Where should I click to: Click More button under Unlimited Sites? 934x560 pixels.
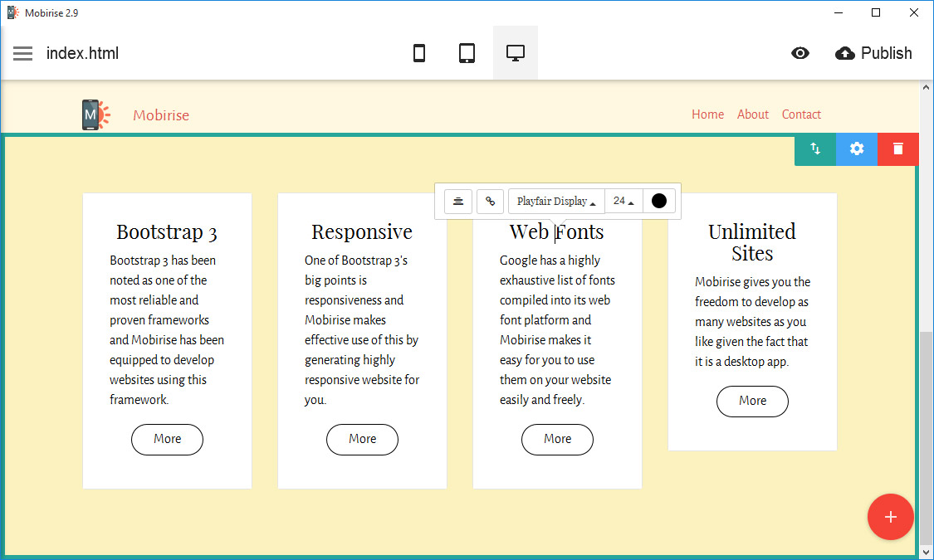click(752, 401)
